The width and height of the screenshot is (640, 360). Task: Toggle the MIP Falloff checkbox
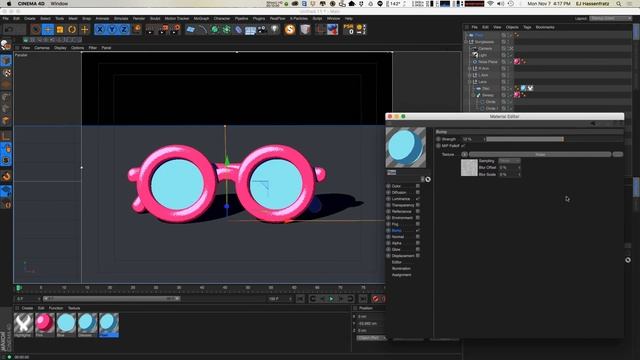(x=463, y=146)
